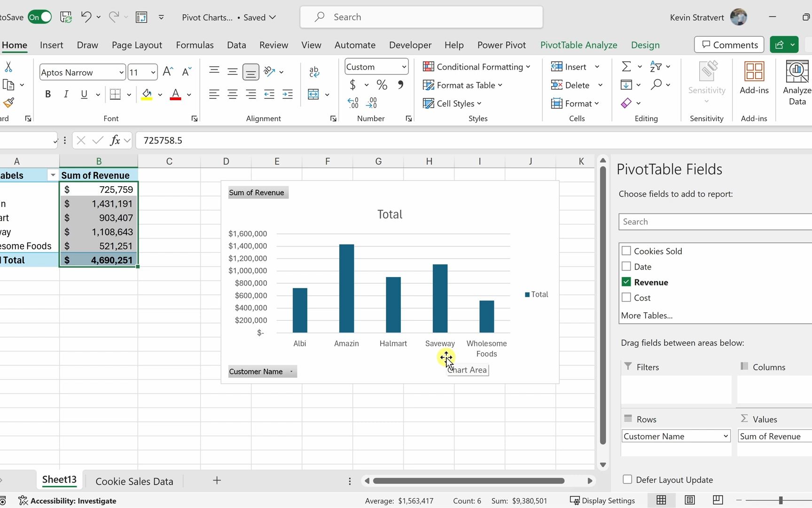812x508 pixels.
Task: Click the Save icon in title bar
Action: [x=66, y=17]
